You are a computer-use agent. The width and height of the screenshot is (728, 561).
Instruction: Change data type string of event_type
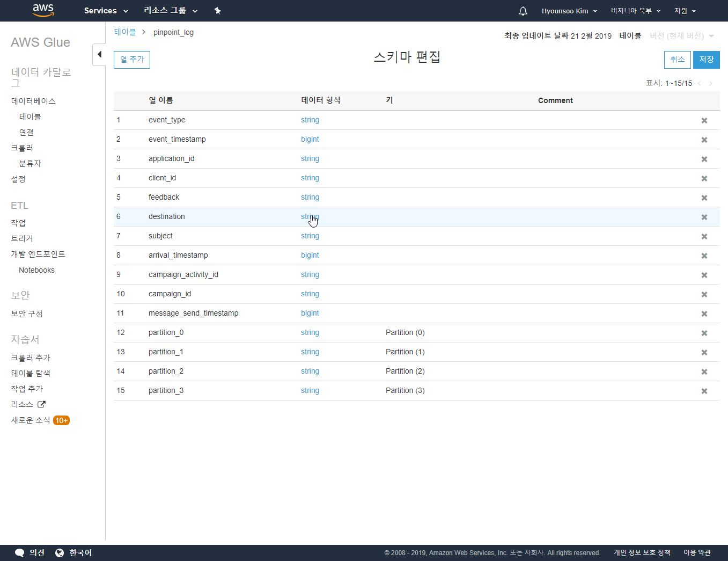click(x=310, y=120)
